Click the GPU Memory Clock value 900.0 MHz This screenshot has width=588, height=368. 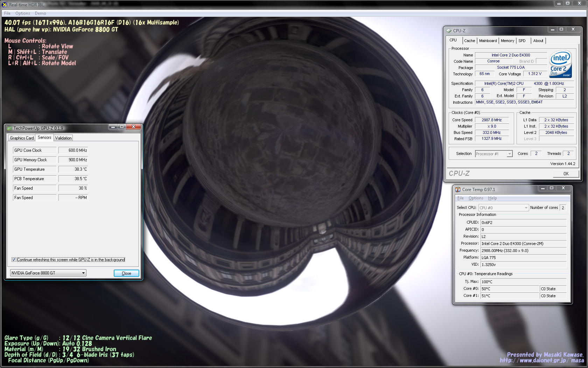pos(73,160)
